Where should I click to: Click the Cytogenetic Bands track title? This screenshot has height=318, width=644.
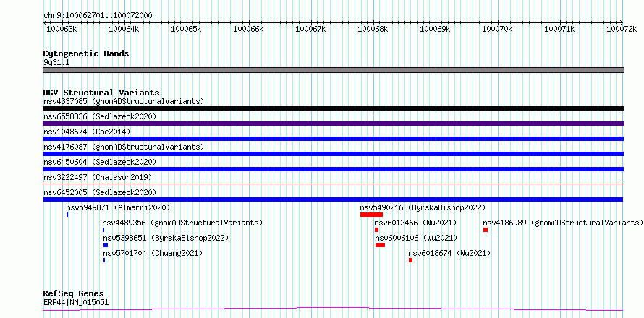coord(86,53)
